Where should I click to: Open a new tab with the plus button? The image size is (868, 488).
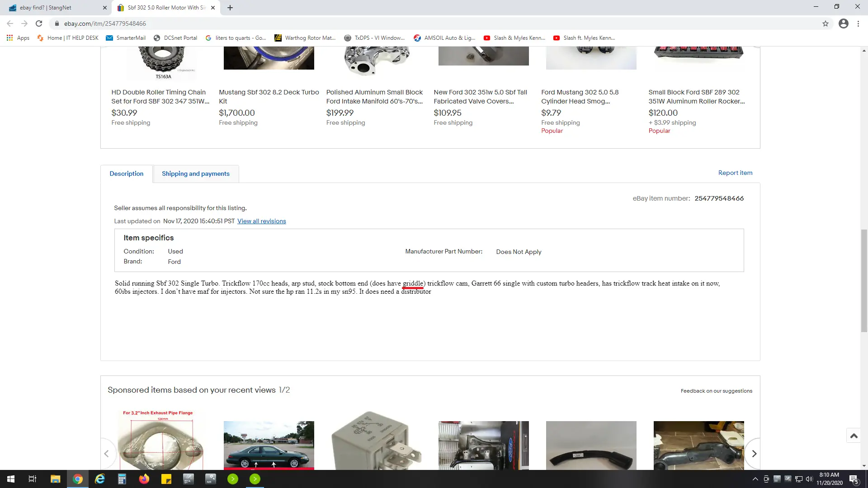(230, 8)
